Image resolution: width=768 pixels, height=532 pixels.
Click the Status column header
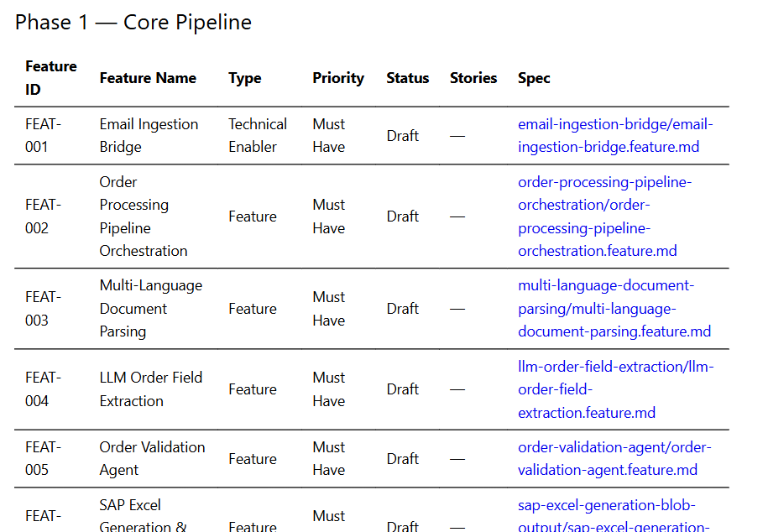408,78
